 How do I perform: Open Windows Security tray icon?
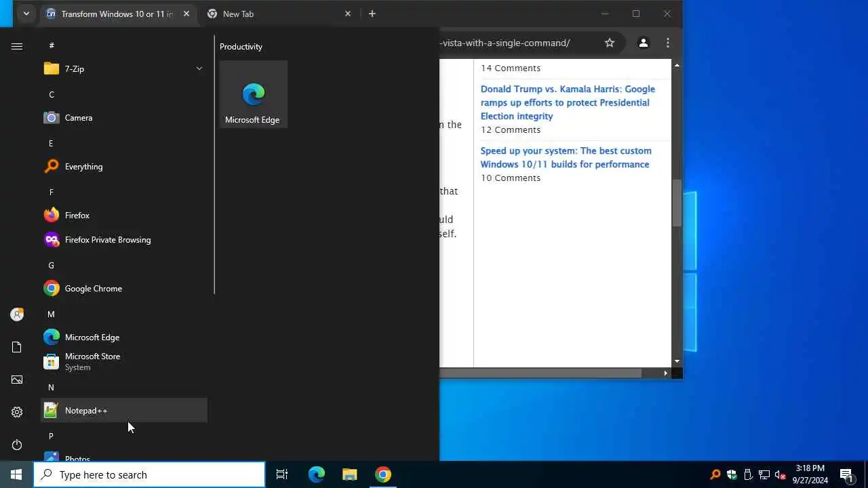pos(732,474)
